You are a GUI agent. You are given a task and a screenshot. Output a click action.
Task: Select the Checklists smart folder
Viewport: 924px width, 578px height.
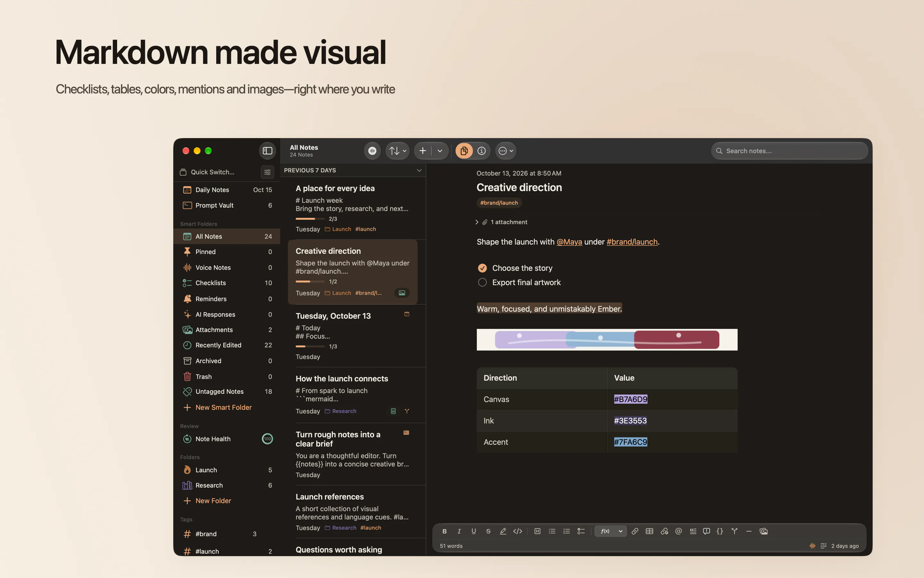click(227, 283)
